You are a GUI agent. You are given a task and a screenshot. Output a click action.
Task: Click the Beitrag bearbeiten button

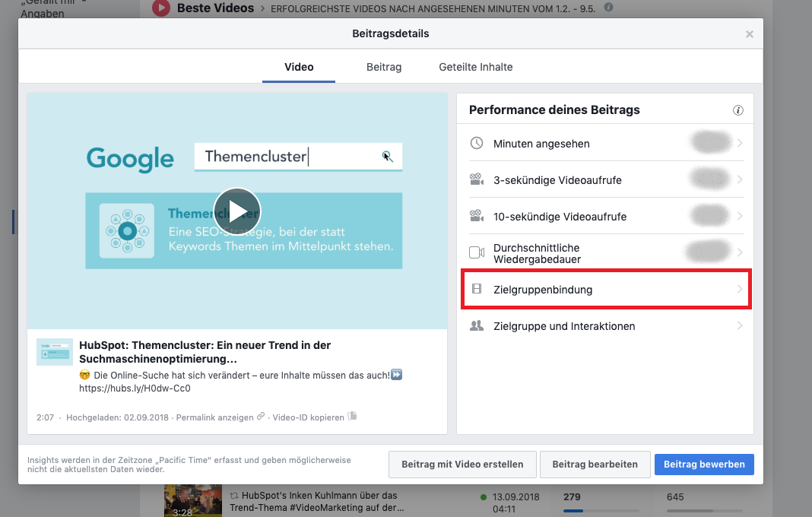coord(595,465)
